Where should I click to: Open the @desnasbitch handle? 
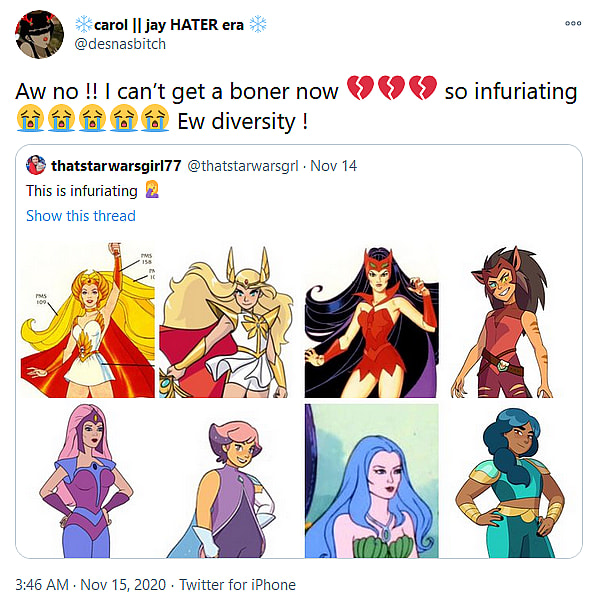tap(120, 44)
